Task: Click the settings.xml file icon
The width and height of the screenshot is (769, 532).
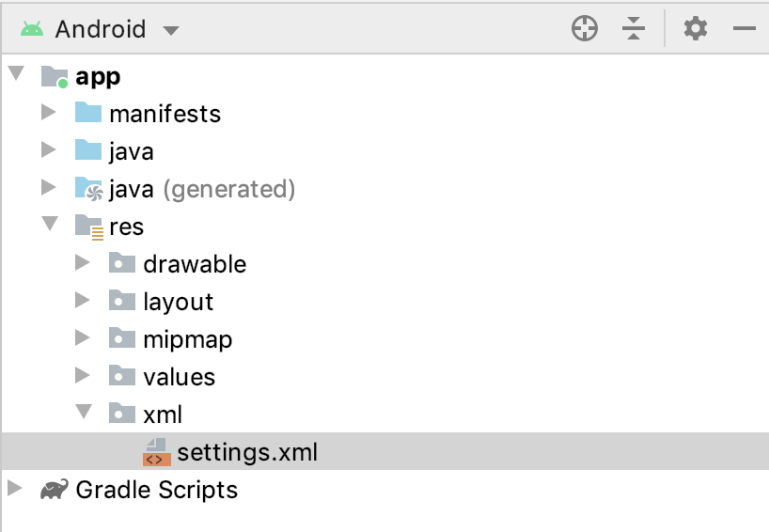Action: click(x=157, y=452)
